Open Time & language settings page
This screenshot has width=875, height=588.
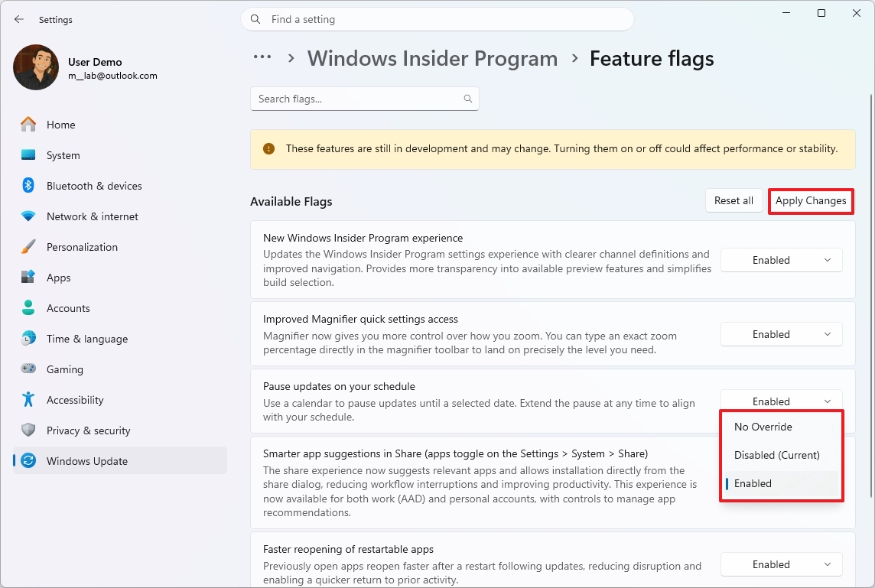(120, 339)
